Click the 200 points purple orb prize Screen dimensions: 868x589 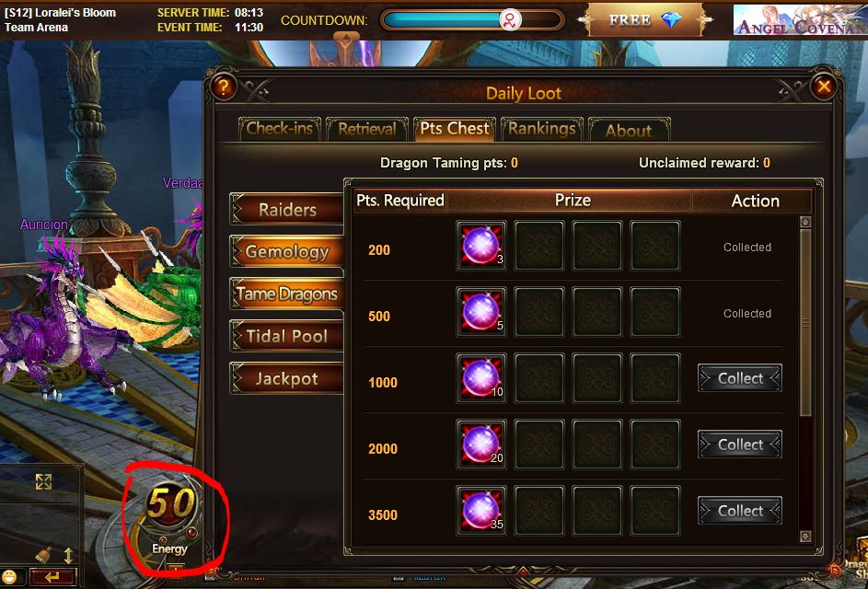(x=481, y=245)
